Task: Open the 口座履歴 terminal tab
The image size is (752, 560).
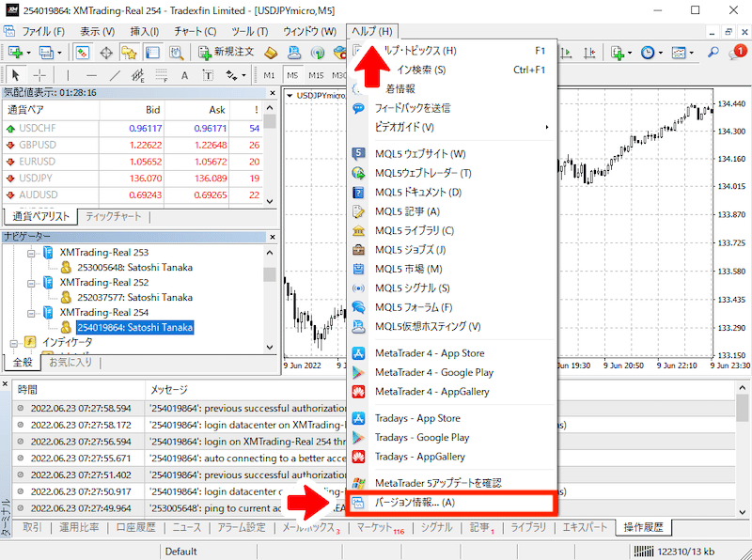Action: 135,527
